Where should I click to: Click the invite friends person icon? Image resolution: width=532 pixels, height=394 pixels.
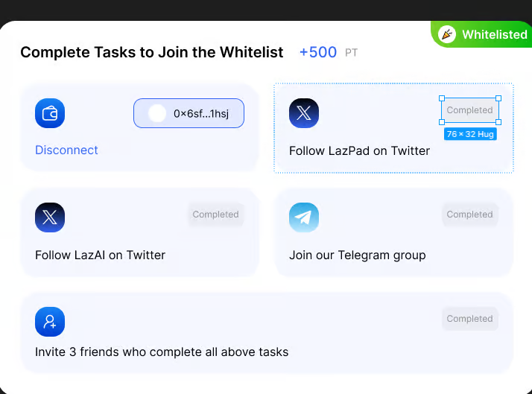tap(50, 322)
